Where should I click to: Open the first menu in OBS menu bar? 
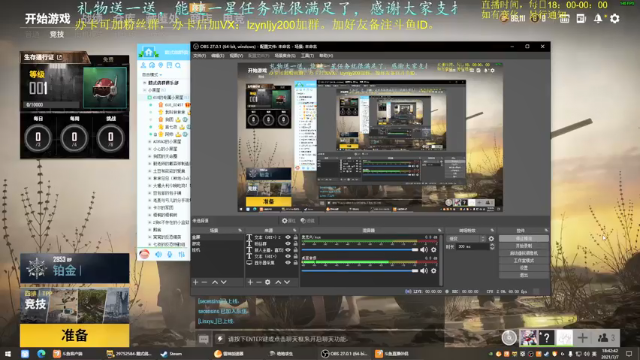coord(200,56)
